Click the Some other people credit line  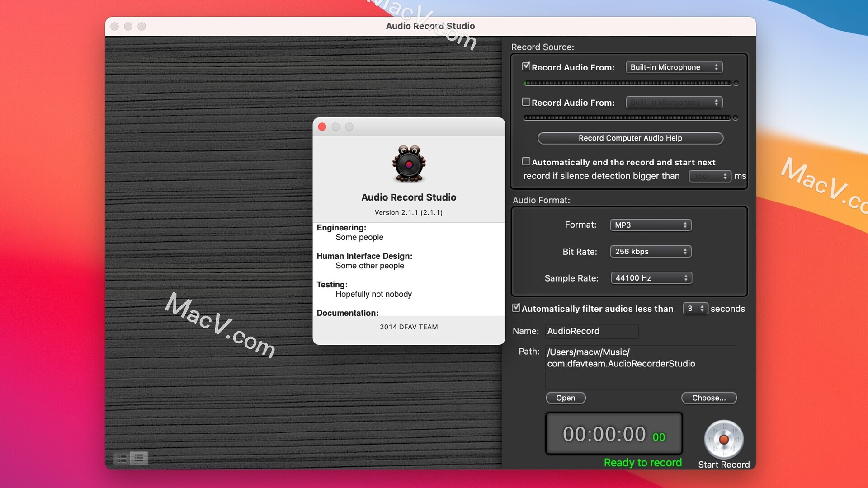point(370,266)
